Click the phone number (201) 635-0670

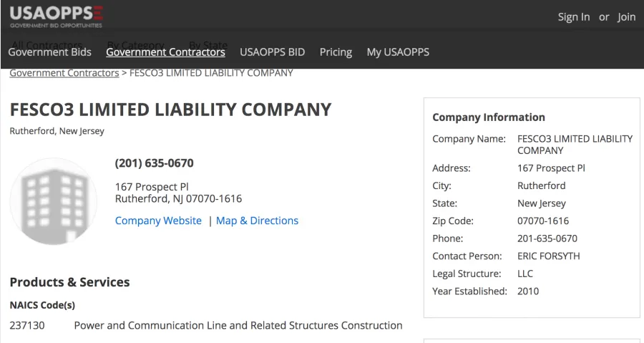point(154,163)
